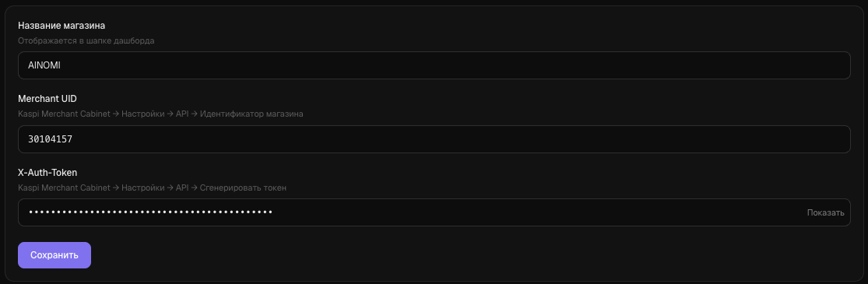The height and width of the screenshot is (284, 868).
Task: Click the masked dots of the token
Action: (150, 212)
